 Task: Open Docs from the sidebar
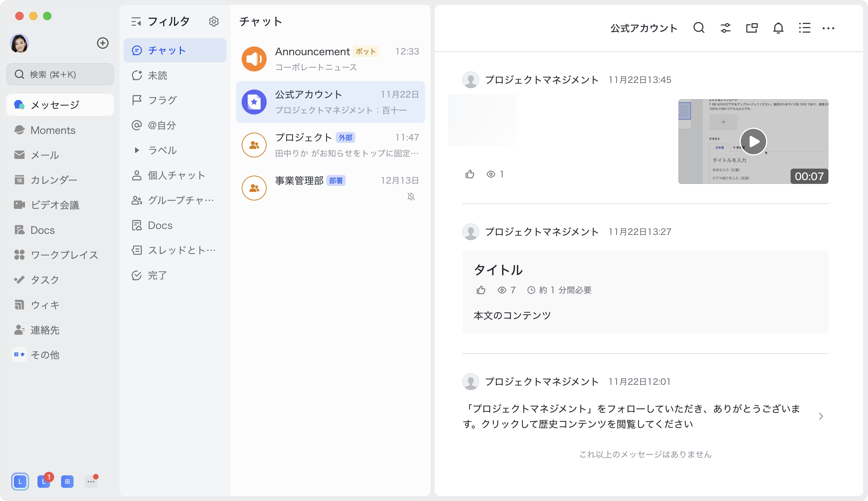[x=42, y=230]
